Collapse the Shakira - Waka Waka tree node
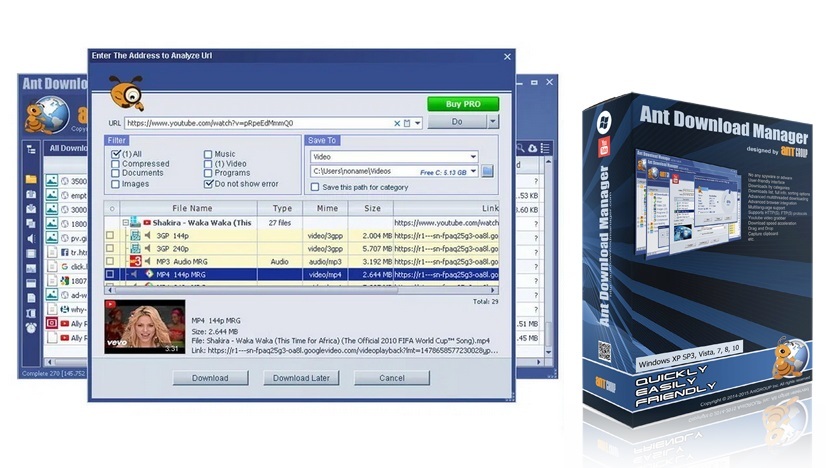 tap(126, 223)
